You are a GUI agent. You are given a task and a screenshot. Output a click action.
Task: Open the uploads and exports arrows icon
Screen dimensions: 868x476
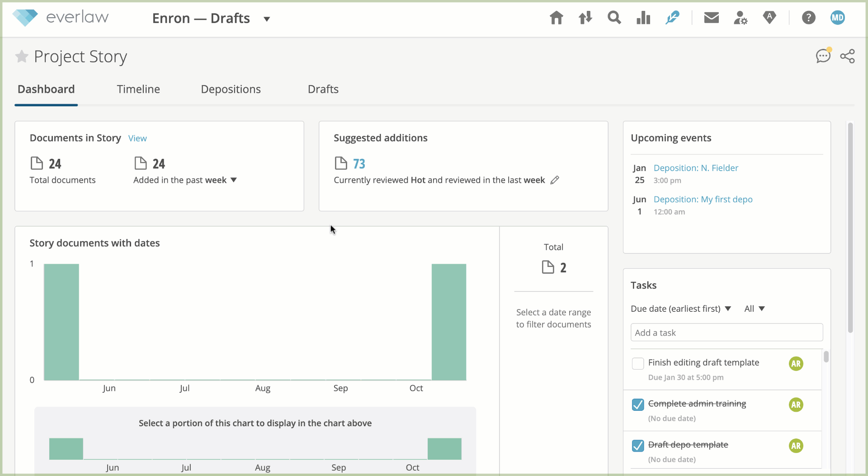click(x=585, y=18)
